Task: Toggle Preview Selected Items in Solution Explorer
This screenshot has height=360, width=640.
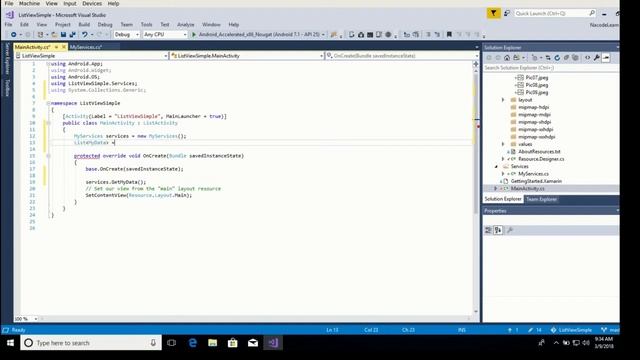Action: (606, 58)
